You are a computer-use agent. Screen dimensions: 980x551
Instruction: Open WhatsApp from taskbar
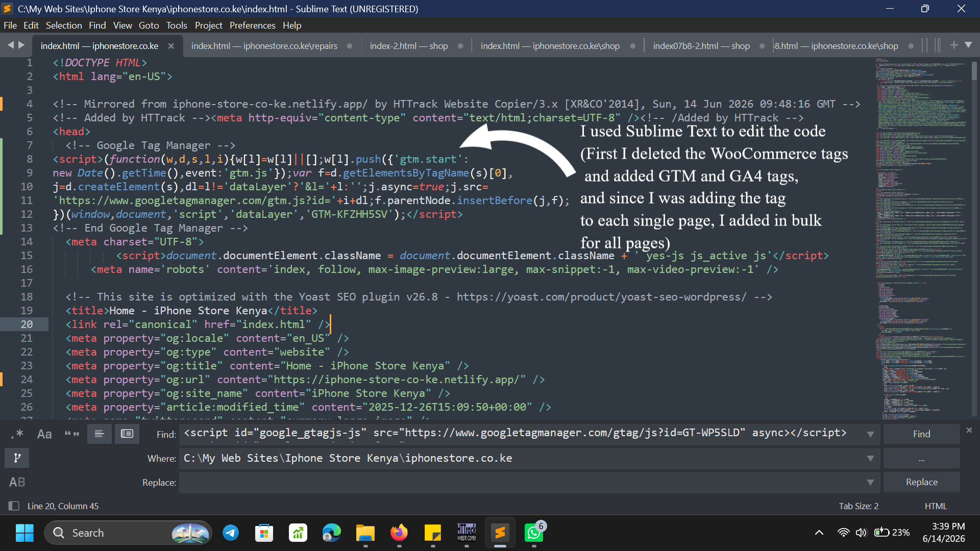click(x=534, y=533)
